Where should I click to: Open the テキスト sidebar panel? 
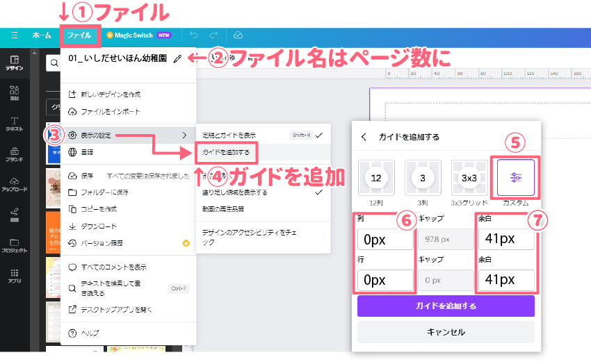point(15,124)
